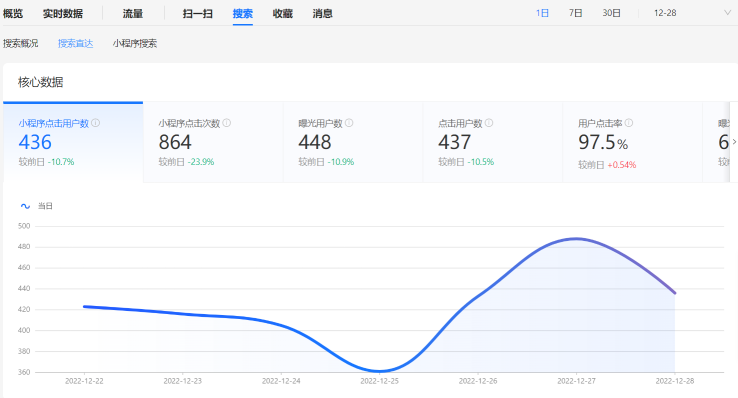The width and height of the screenshot is (738, 398).
Task: Select the 曝光用户数 448 metric card
Action: [x=353, y=142]
